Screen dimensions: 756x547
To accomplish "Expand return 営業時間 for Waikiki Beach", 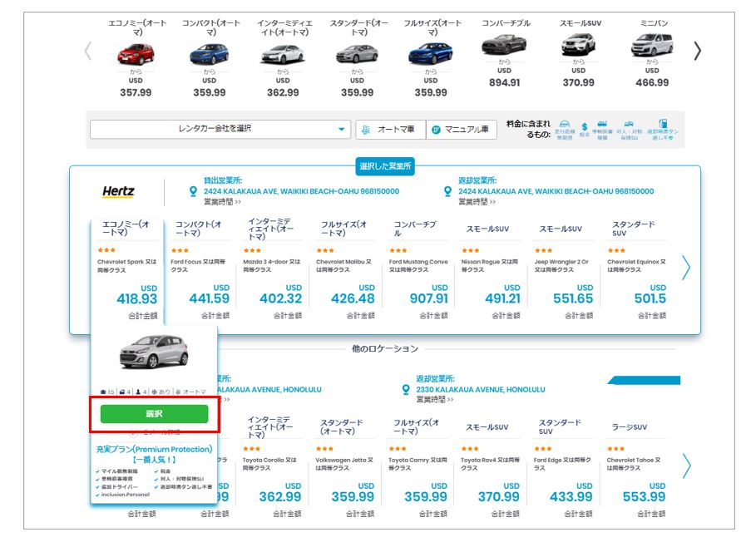I will click(x=477, y=202).
